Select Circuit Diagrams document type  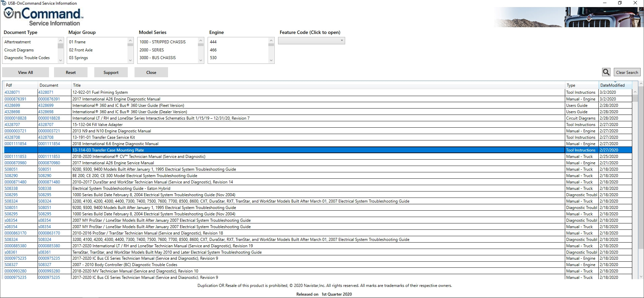click(x=19, y=50)
